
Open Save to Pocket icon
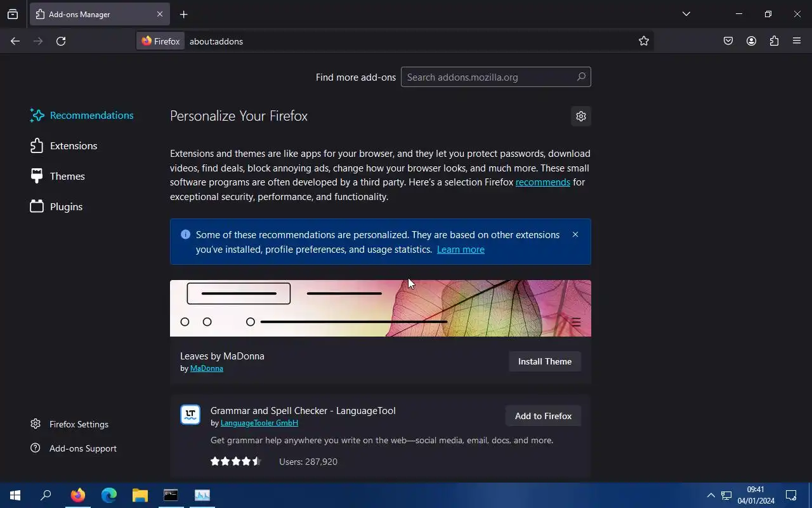click(x=728, y=41)
